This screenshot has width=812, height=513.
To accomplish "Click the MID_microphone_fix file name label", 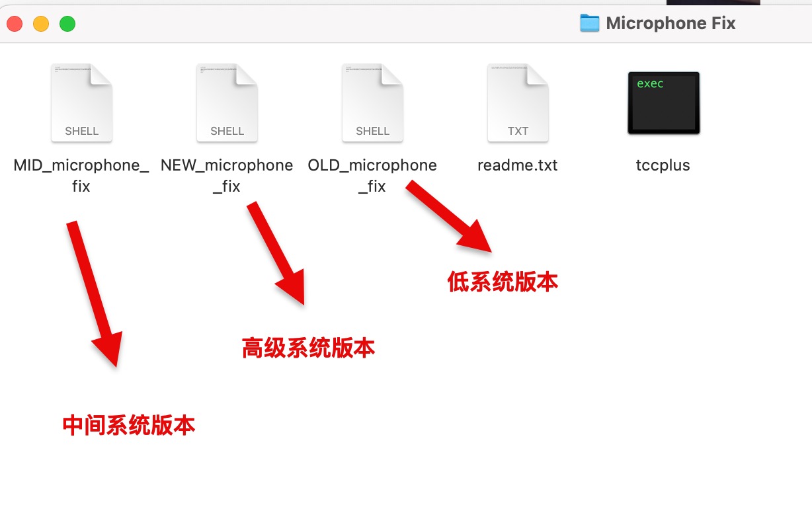I will (81, 175).
